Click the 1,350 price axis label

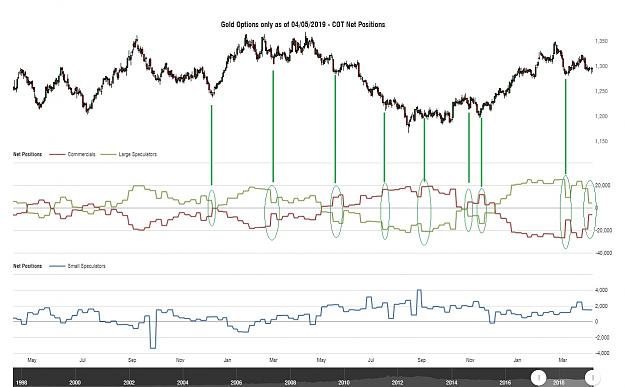(x=601, y=41)
